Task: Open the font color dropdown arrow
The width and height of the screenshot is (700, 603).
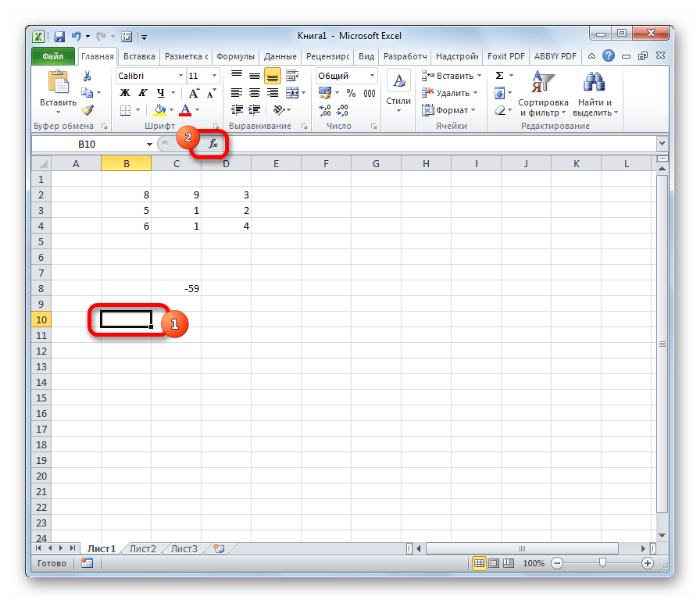Action: (197, 110)
